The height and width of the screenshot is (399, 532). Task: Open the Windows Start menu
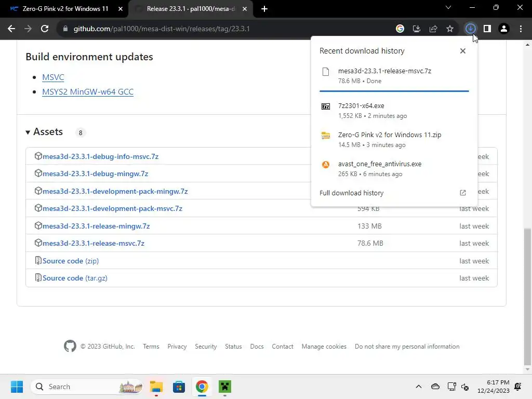[x=17, y=387]
